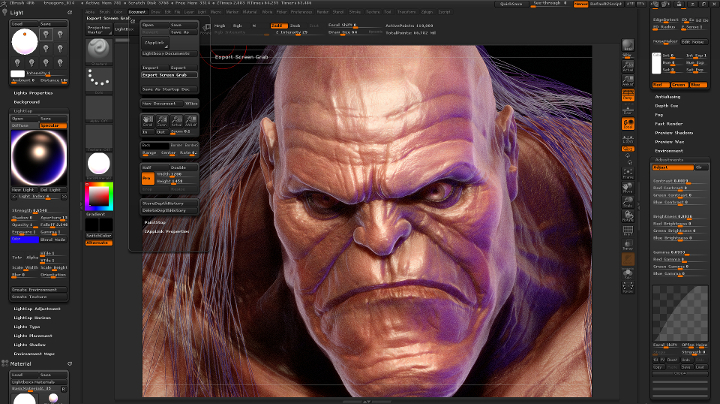Click the Save As Startup Doc button

coord(169,90)
